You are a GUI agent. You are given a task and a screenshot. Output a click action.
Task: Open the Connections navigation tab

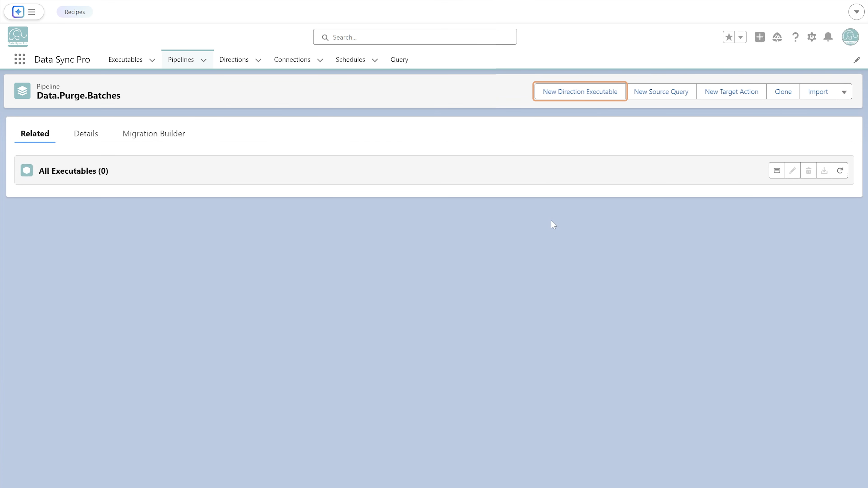point(292,59)
